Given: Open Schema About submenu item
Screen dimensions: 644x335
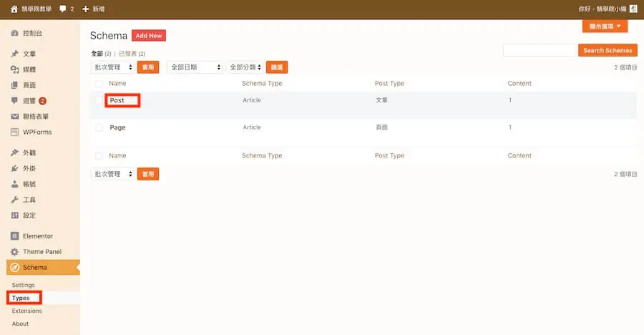Looking at the screenshot, I should tap(20, 324).
